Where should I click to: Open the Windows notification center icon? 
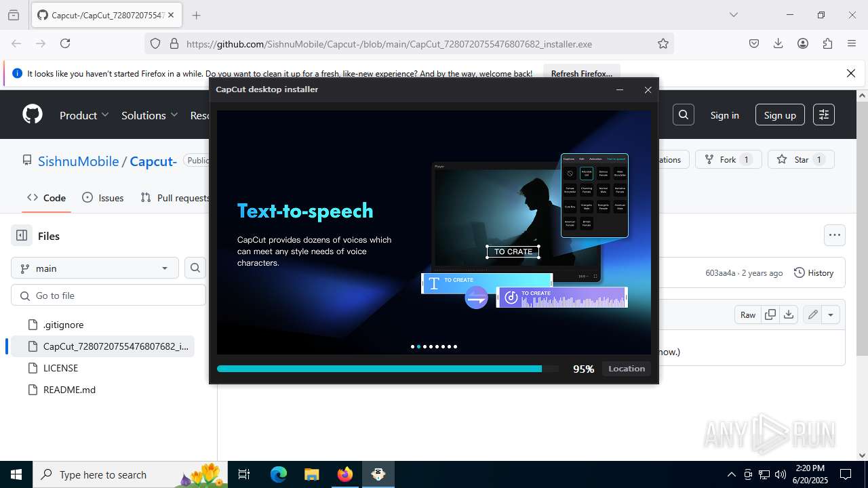tap(846, 474)
